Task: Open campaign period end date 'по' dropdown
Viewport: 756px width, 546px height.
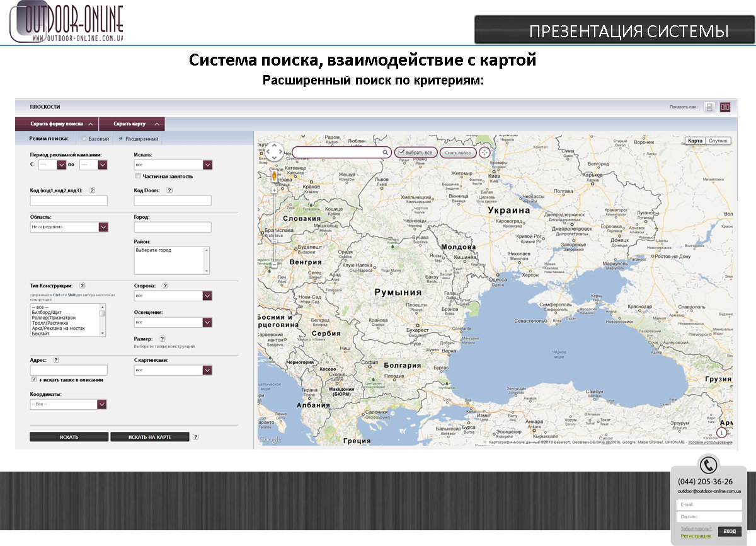Action: (93, 165)
